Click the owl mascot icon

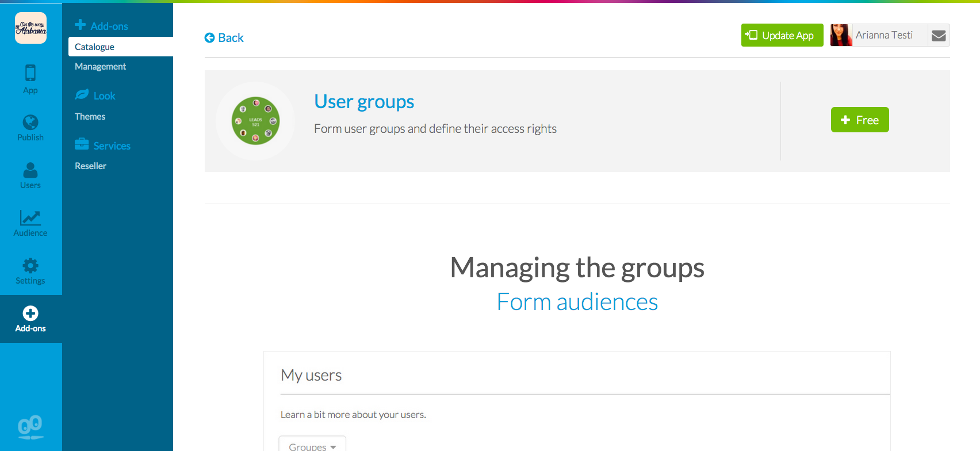point(30,427)
